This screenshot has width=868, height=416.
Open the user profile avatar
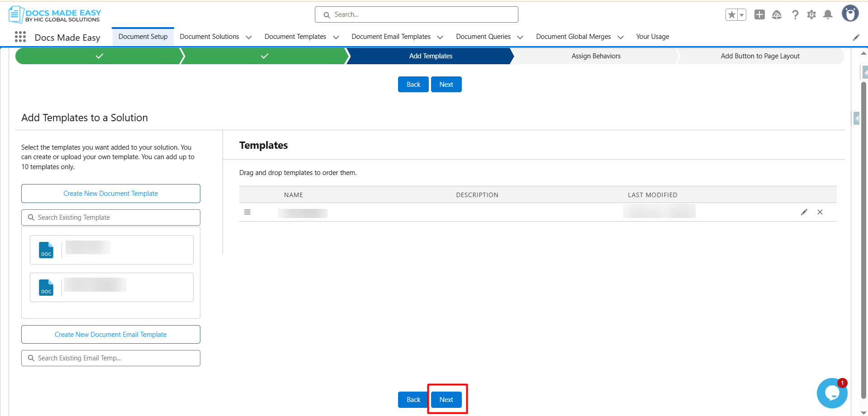850,14
